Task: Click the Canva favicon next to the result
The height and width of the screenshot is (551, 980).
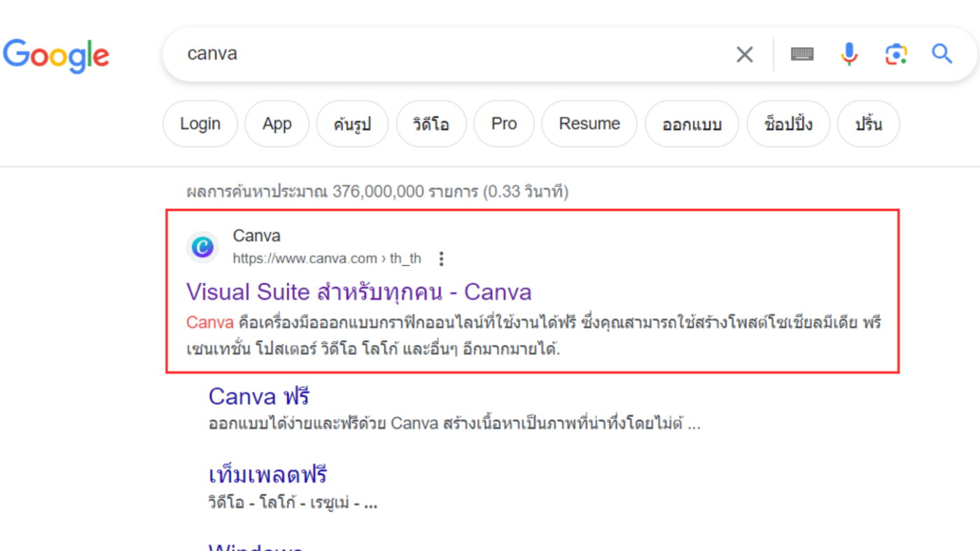Action: tap(202, 246)
